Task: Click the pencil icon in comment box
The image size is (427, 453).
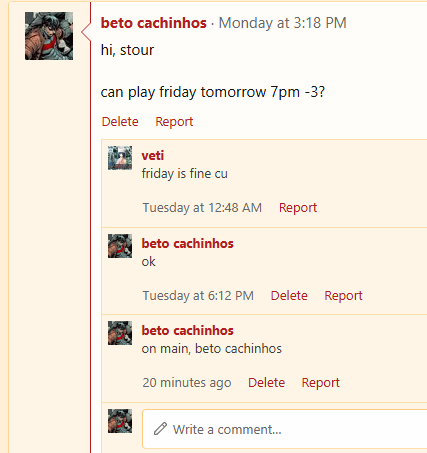Action: 160,429
